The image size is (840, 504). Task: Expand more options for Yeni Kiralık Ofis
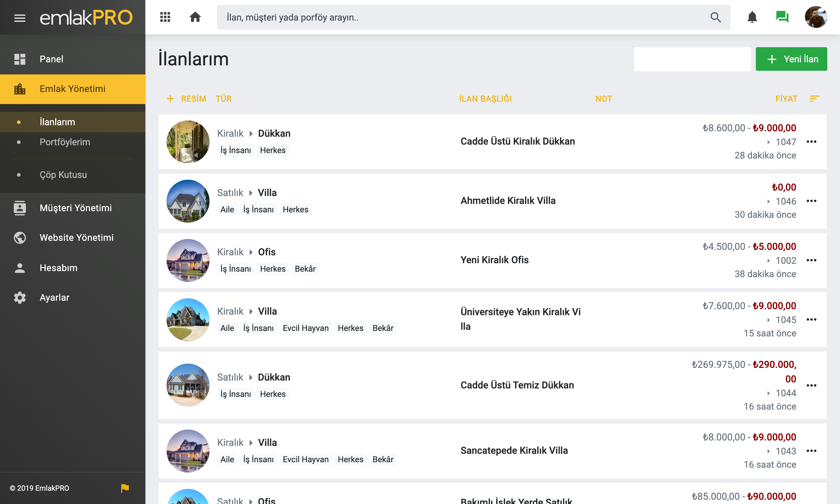812,260
